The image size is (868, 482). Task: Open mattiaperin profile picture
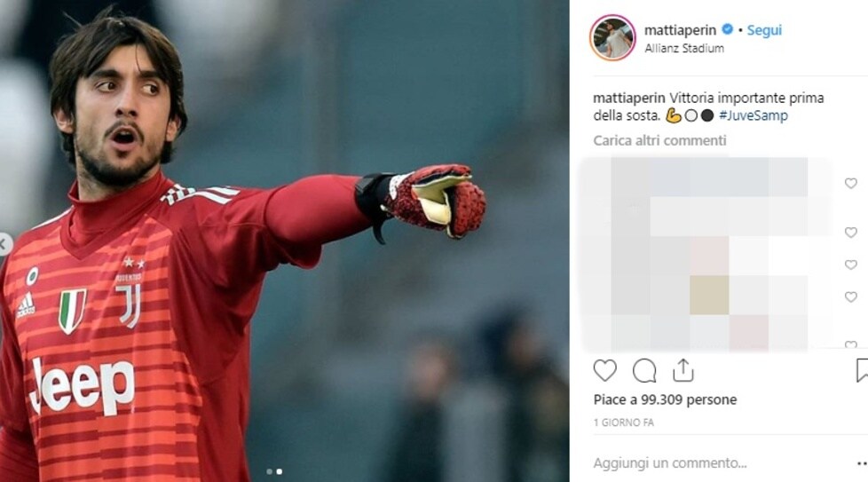tap(612, 37)
